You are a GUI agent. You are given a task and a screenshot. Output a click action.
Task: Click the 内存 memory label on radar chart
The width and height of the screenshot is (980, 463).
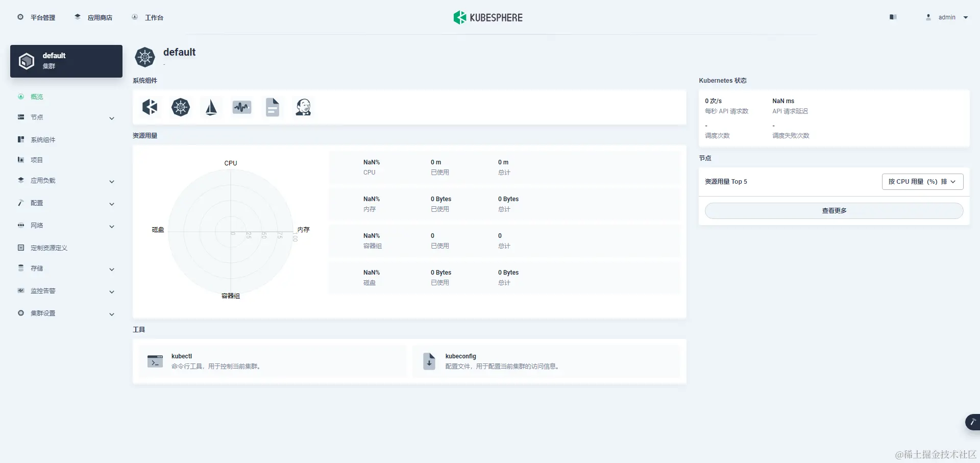pos(304,230)
